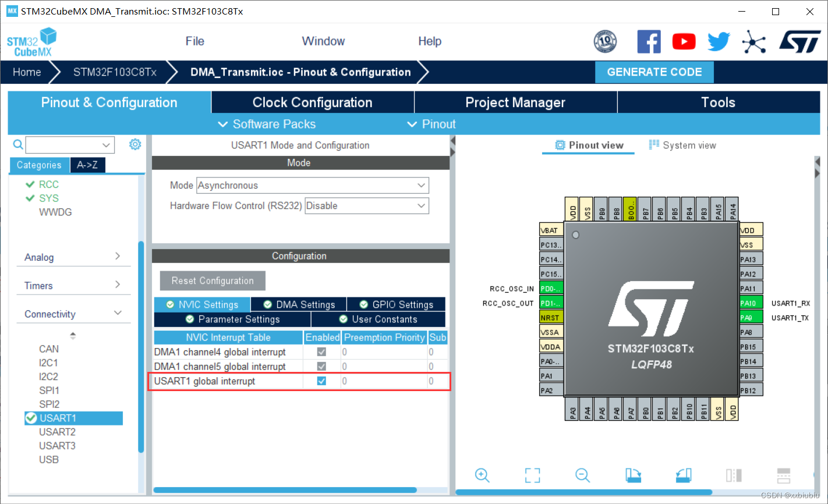
Task: Switch to the Clock Configuration tab
Action: (x=312, y=102)
